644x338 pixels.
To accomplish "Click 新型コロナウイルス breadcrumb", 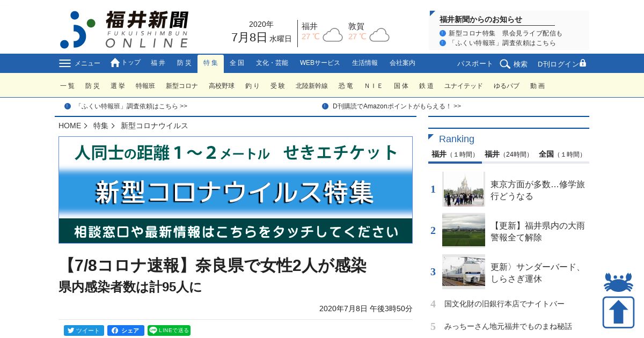I will [155, 126].
